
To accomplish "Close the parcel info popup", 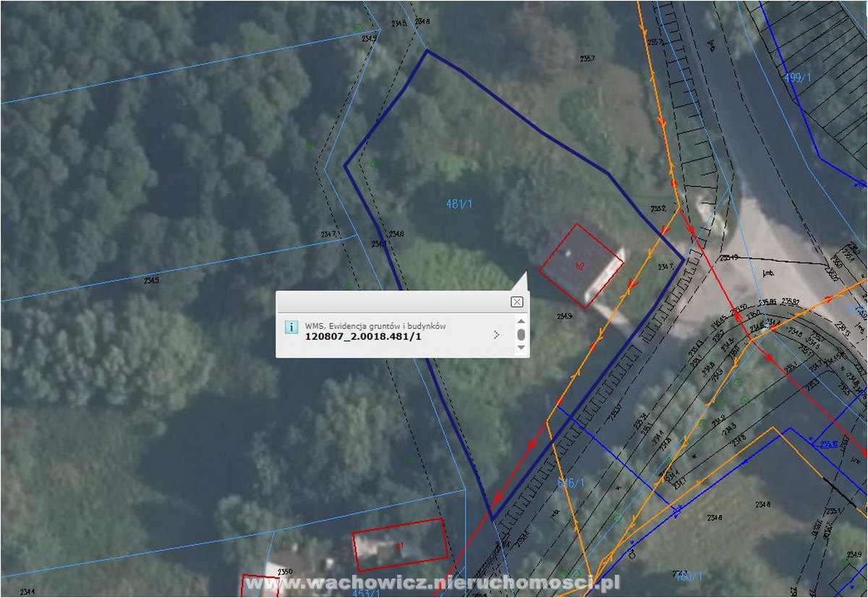I will tap(516, 302).
